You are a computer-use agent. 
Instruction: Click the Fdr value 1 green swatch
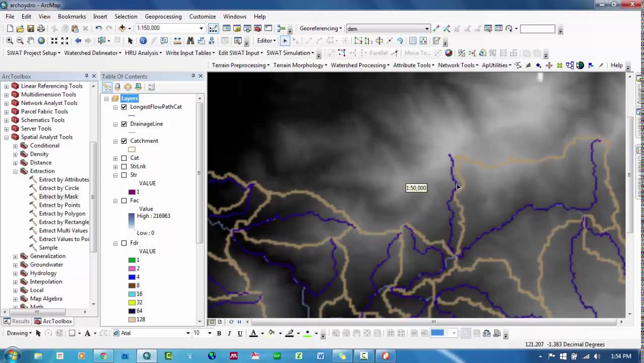(x=132, y=260)
